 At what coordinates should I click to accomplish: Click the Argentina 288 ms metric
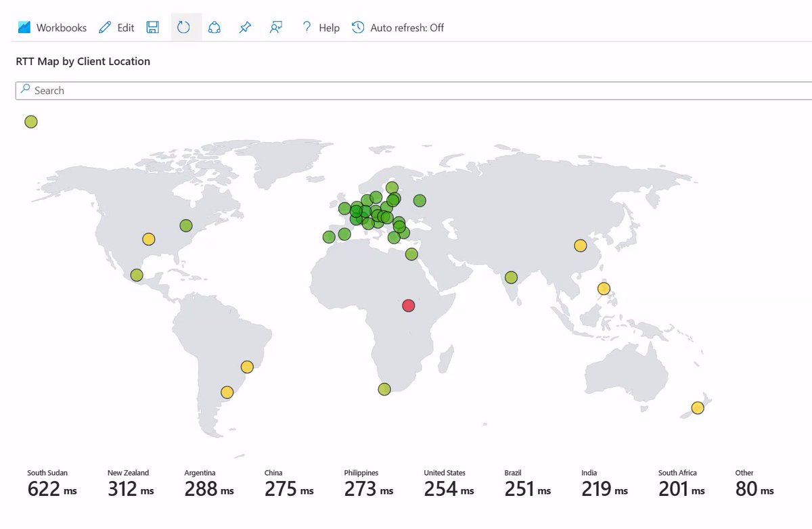209,484
